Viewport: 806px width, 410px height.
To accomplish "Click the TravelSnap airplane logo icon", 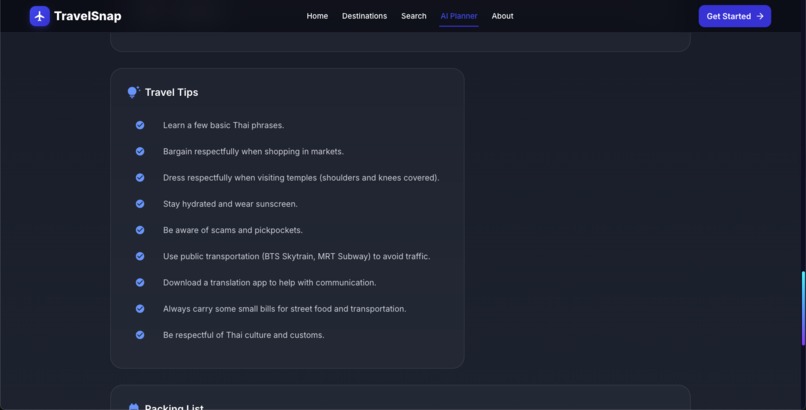I will click(x=40, y=16).
